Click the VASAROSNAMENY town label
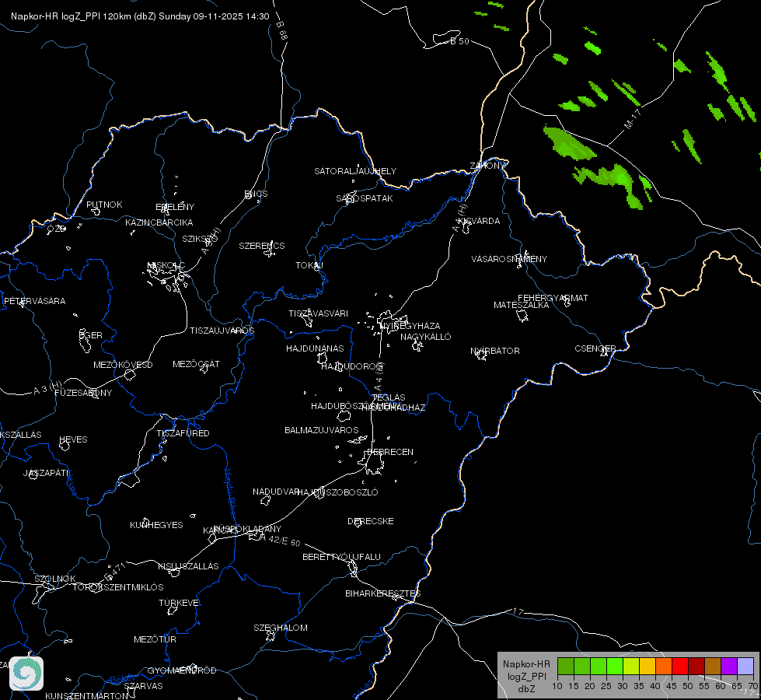The image size is (761, 700). coord(509,259)
